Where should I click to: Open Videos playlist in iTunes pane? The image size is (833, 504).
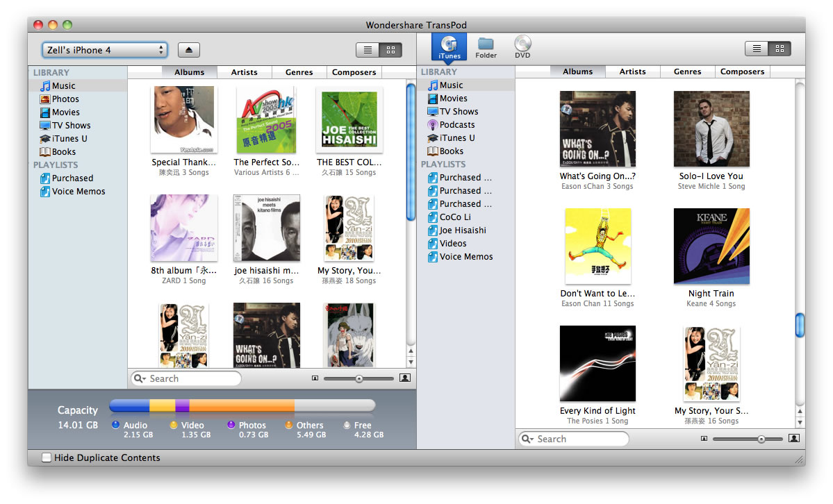coord(466,244)
